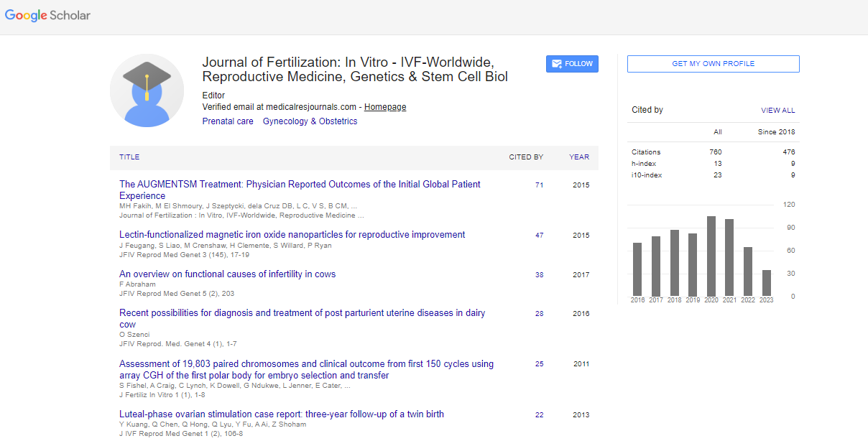
Task: Open the AUGMENTSM Treatment article
Action: click(x=300, y=185)
